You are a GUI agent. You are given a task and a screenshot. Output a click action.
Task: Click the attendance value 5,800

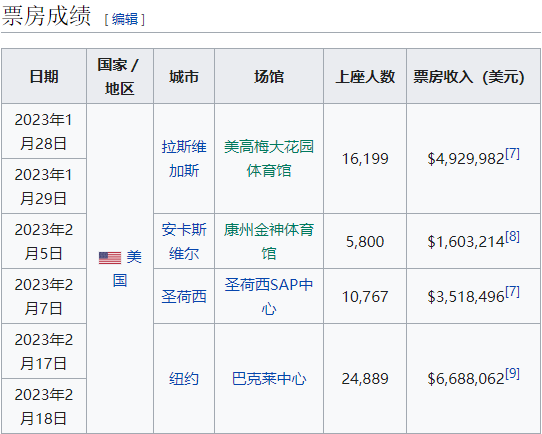[x=365, y=242]
